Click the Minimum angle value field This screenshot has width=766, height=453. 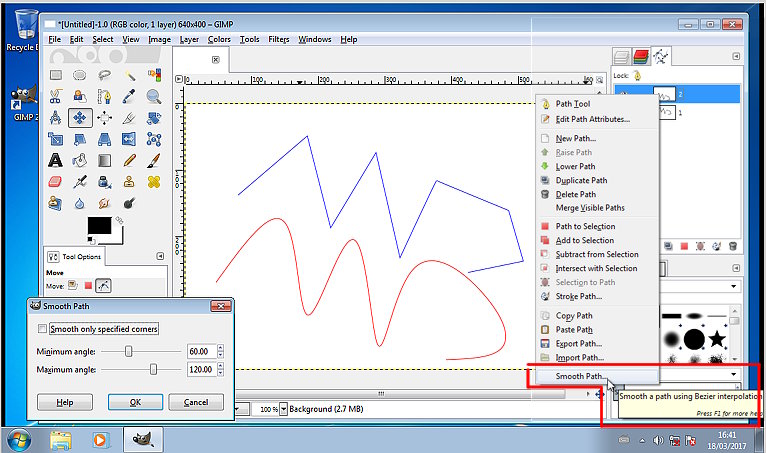[201, 351]
